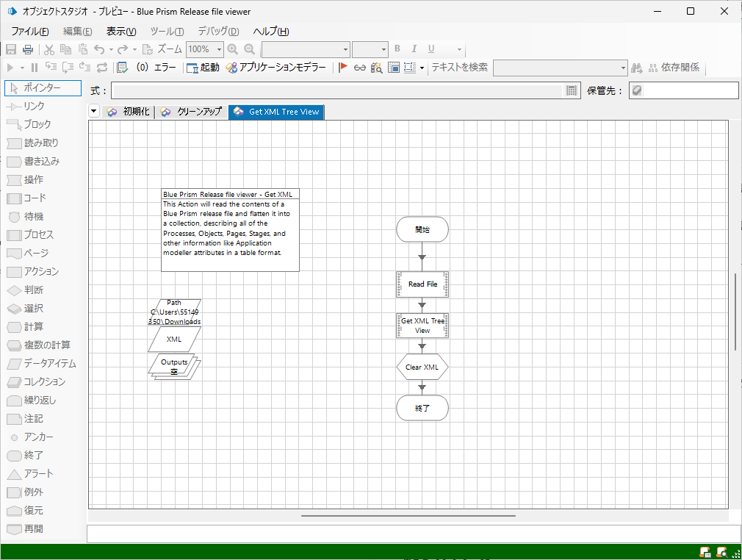Open the expression calculator icon
The image size is (742, 560).
[571, 90]
